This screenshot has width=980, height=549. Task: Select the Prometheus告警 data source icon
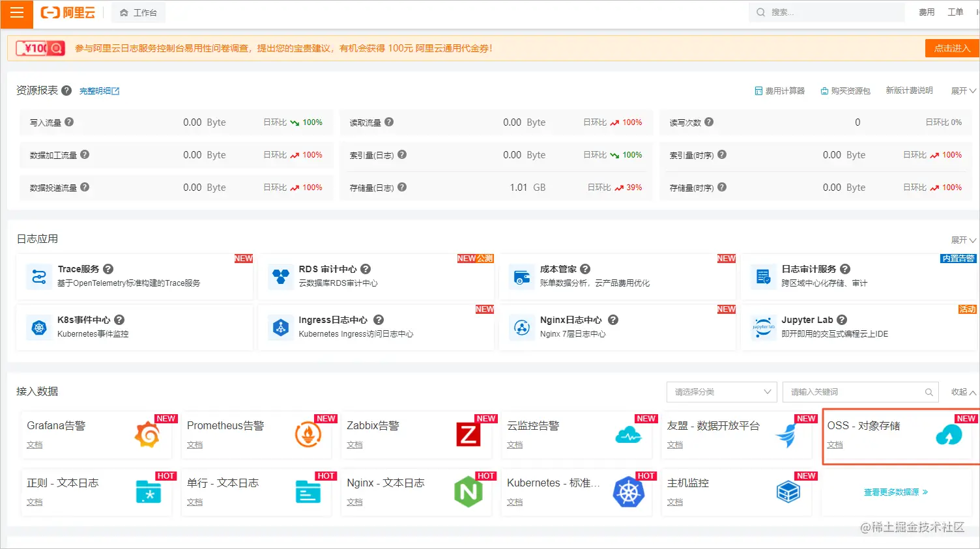pyautogui.click(x=308, y=435)
